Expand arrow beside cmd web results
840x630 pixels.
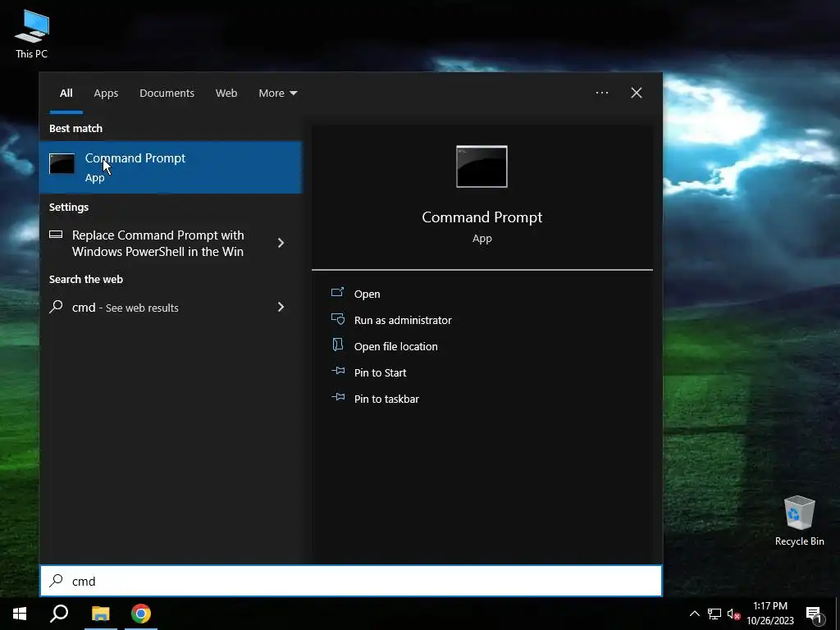[x=281, y=307]
